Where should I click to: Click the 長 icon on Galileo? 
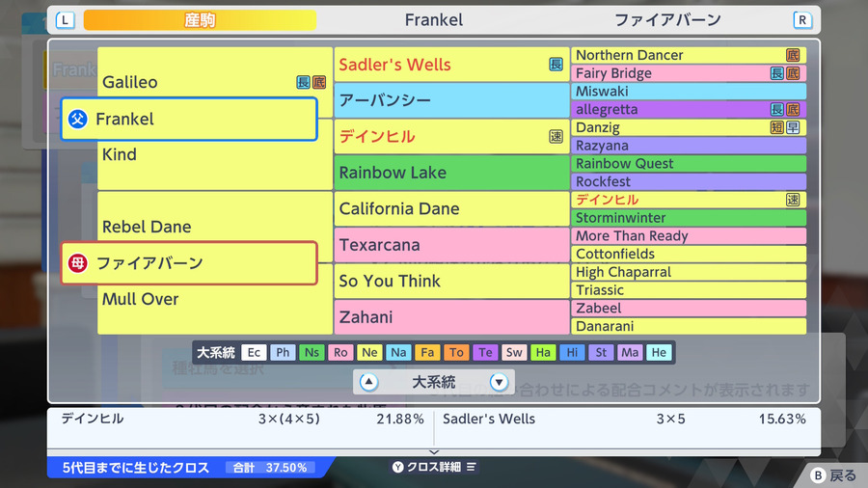(303, 82)
